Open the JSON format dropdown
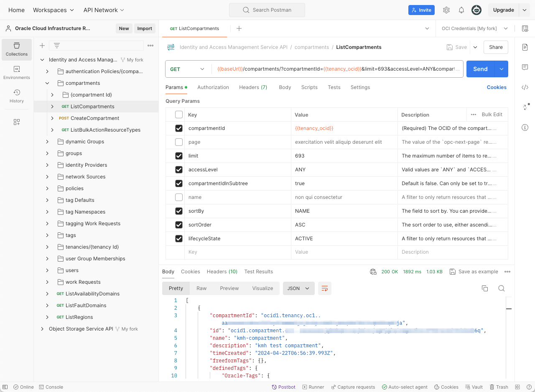The height and width of the screenshot is (392, 535). click(x=298, y=288)
